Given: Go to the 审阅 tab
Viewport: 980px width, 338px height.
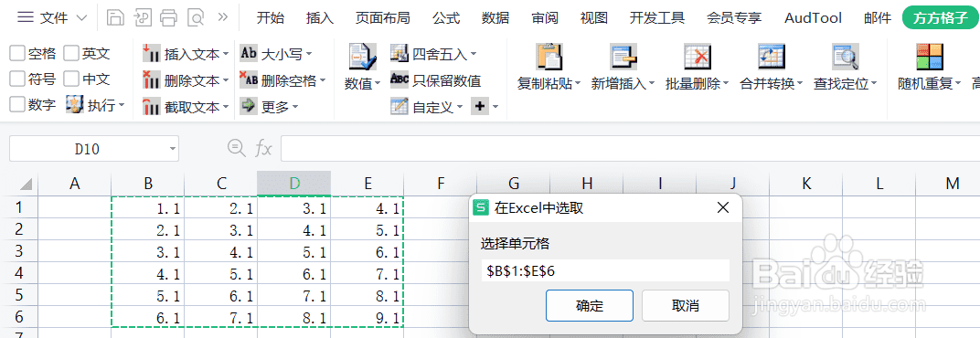Looking at the screenshot, I should [x=545, y=18].
